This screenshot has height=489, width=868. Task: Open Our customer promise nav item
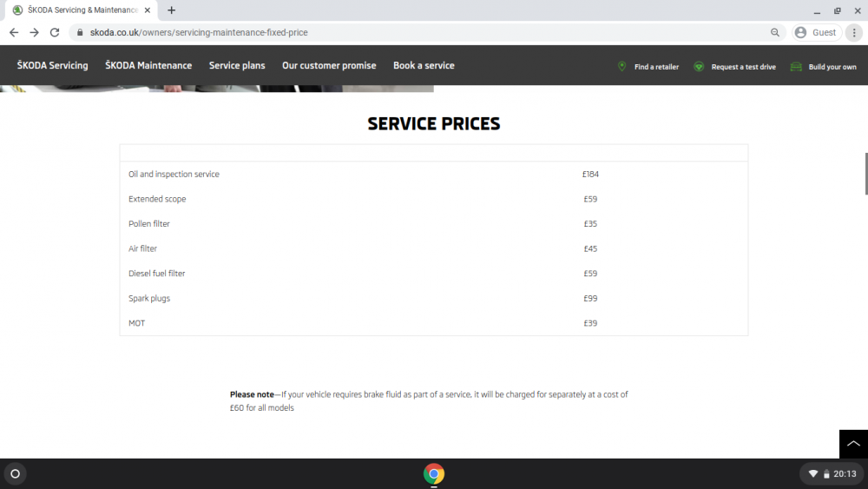[x=329, y=65]
